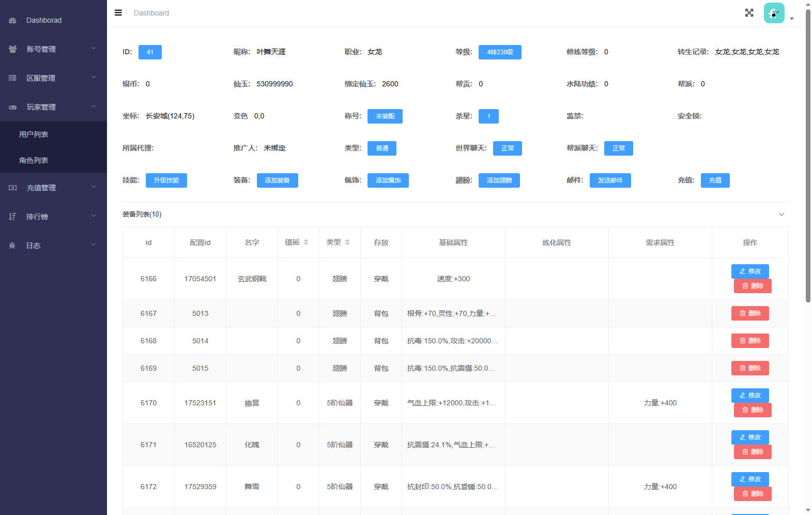
Task: Delete the 幽昙 row 6170
Action: 753,410
